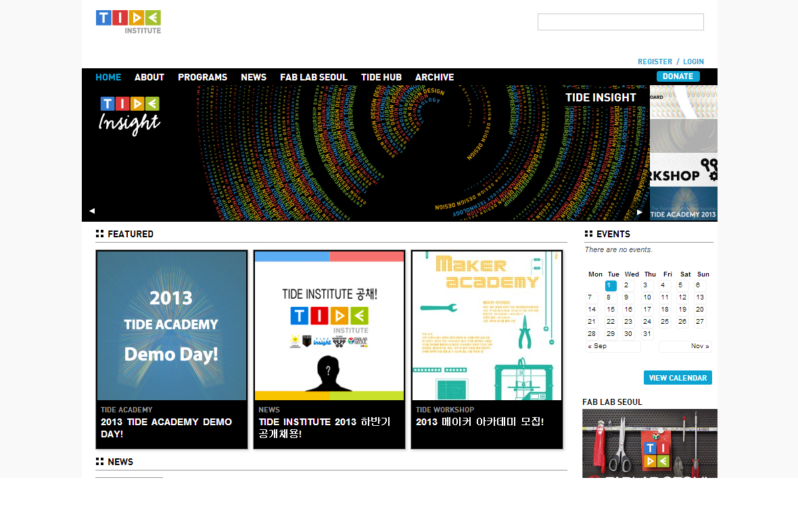This screenshot has width=798, height=532.
Task: Click the TIDE Institute logo in header
Action: tap(128, 22)
